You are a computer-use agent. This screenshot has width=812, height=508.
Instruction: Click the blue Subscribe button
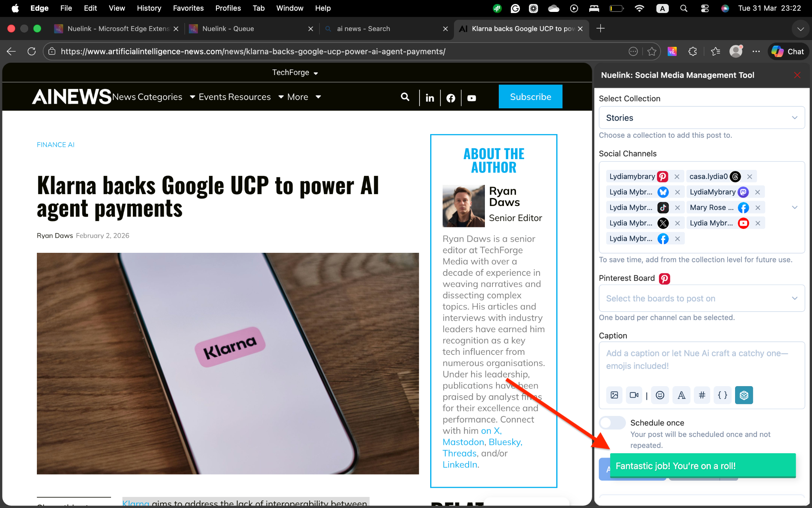tap(530, 97)
